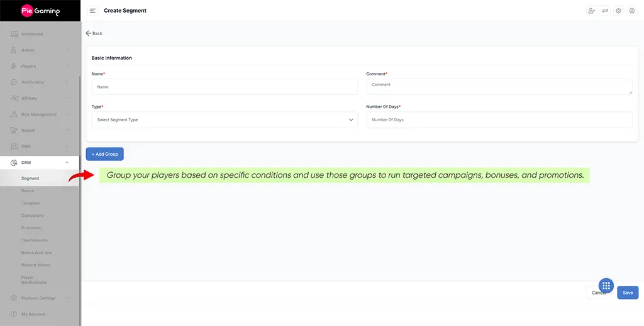Click the CMS icon in sidebar
The height and width of the screenshot is (326, 644).
(x=14, y=146)
